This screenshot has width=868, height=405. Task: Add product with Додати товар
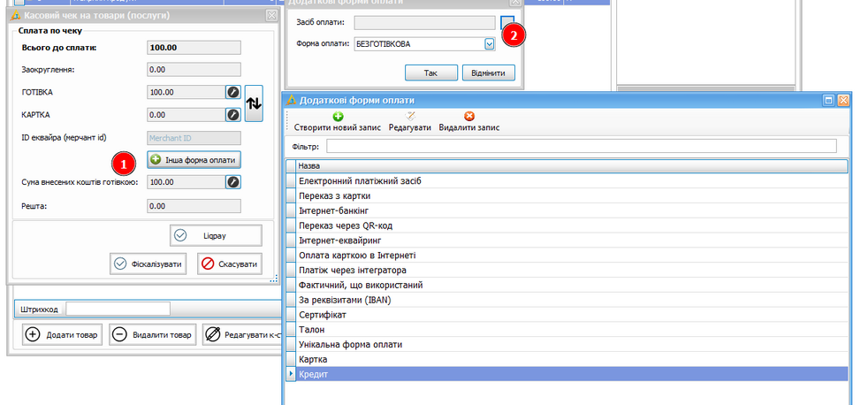(x=63, y=334)
